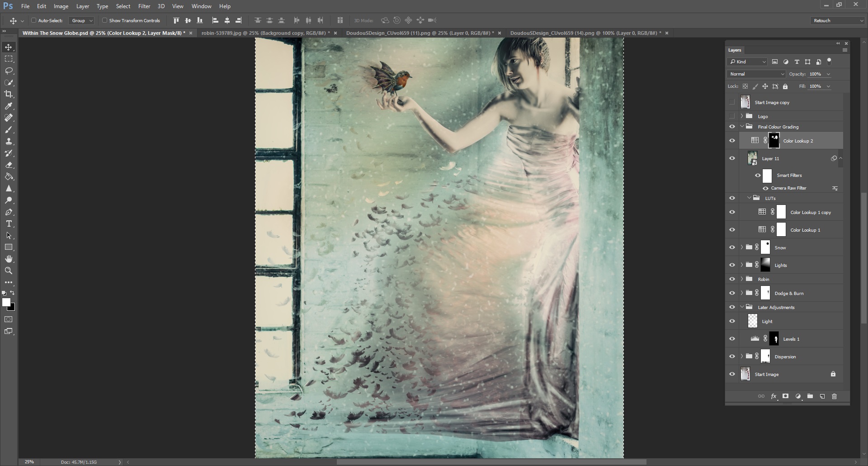Check Show Transform Controls
The height and width of the screenshot is (466, 868).
(x=104, y=20)
